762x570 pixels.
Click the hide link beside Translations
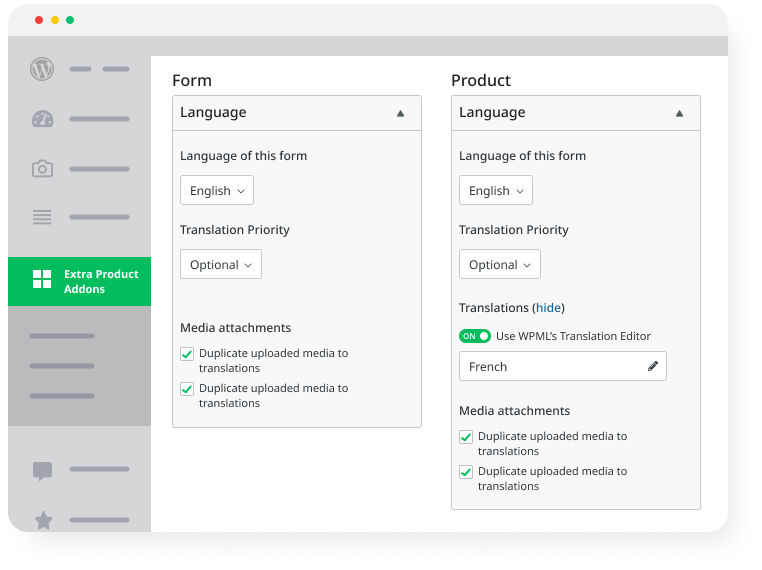[x=548, y=308]
